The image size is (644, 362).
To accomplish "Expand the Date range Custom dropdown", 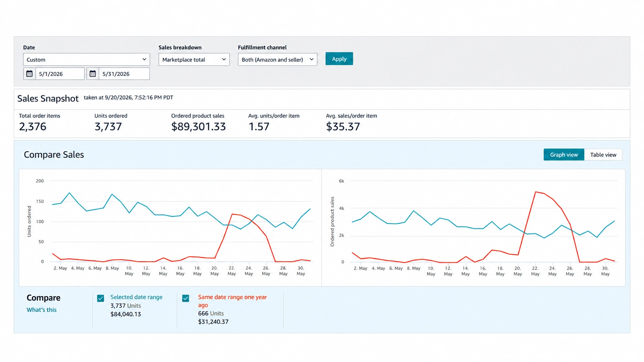I will 86,60.
